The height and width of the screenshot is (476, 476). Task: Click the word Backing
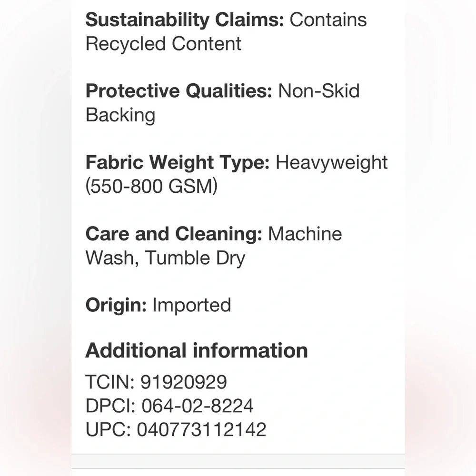[x=120, y=115]
